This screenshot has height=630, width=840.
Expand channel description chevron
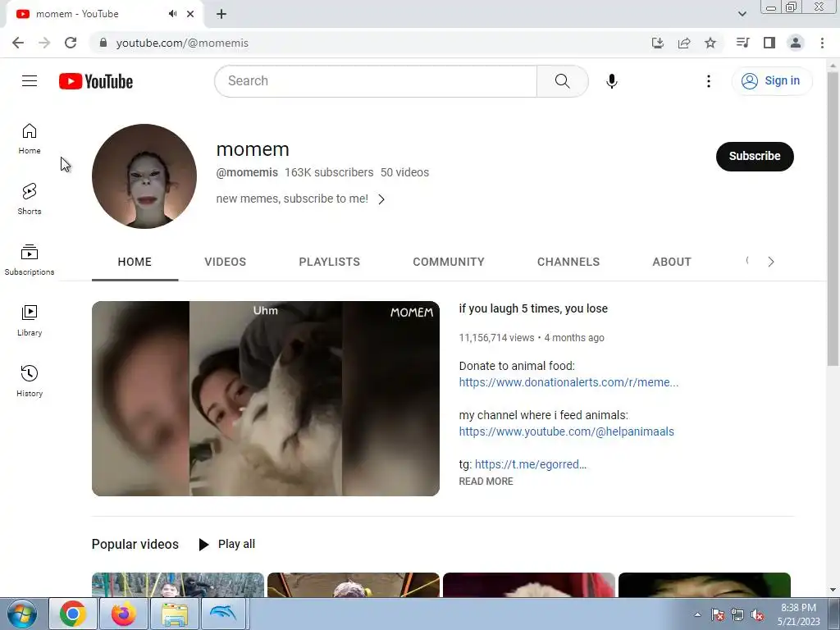click(381, 199)
